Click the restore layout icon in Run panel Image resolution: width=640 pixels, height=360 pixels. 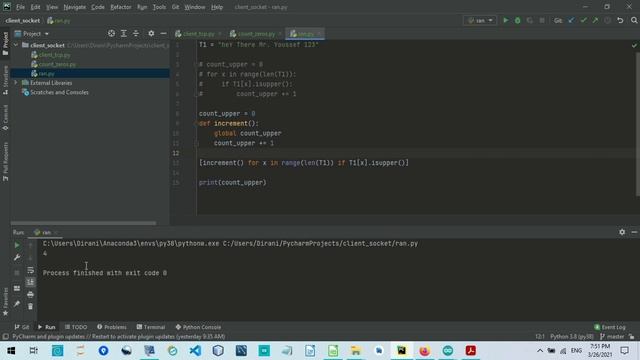pos(17,288)
